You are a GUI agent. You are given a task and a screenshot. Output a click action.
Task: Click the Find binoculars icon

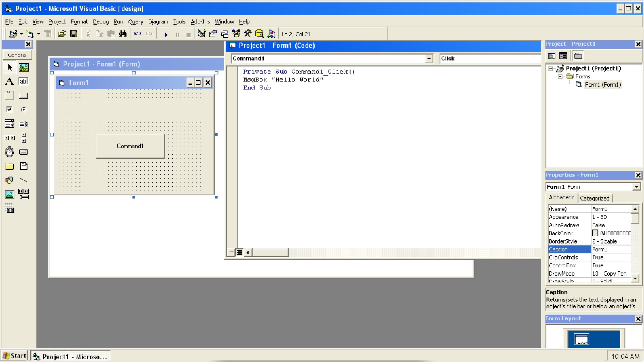click(123, 34)
